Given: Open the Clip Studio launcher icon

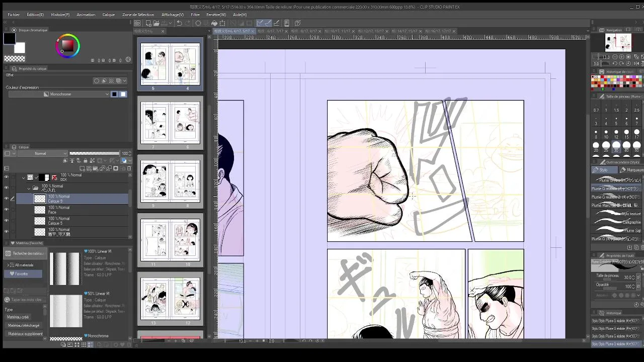Looking at the screenshot, I should (x=137, y=23).
